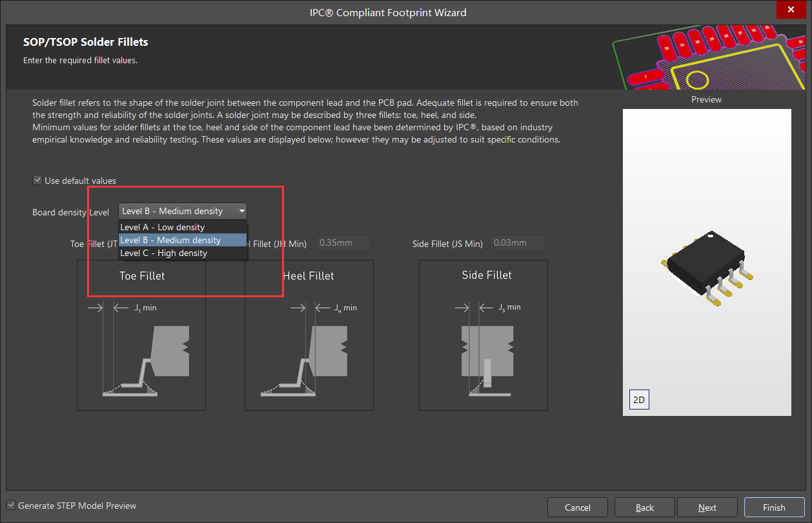Click the SOP/TSOP Solder Fillets heading
Screen dimensions: 812x523
(x=86, y=42)
